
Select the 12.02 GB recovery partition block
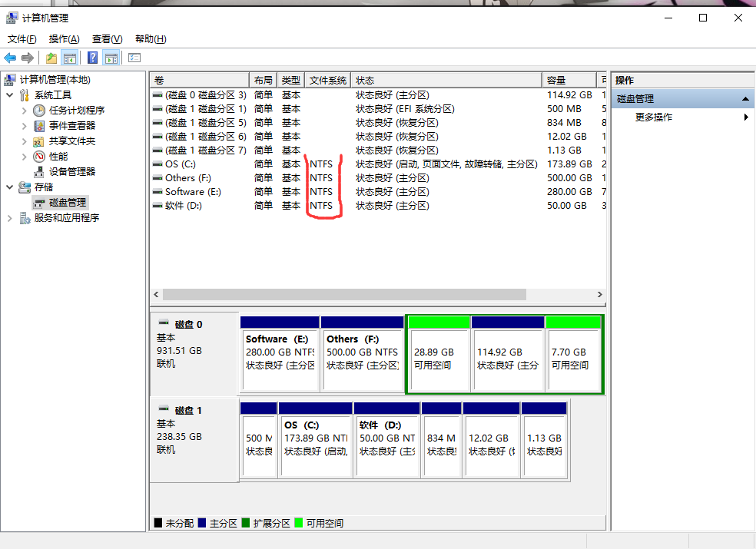pyautogui.click(x=491, y=440)
